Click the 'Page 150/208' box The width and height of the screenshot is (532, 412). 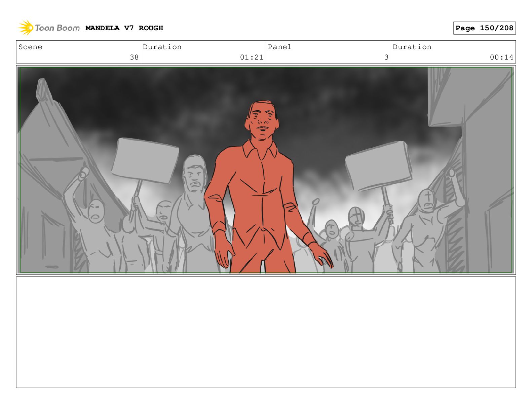coord(484,28)
